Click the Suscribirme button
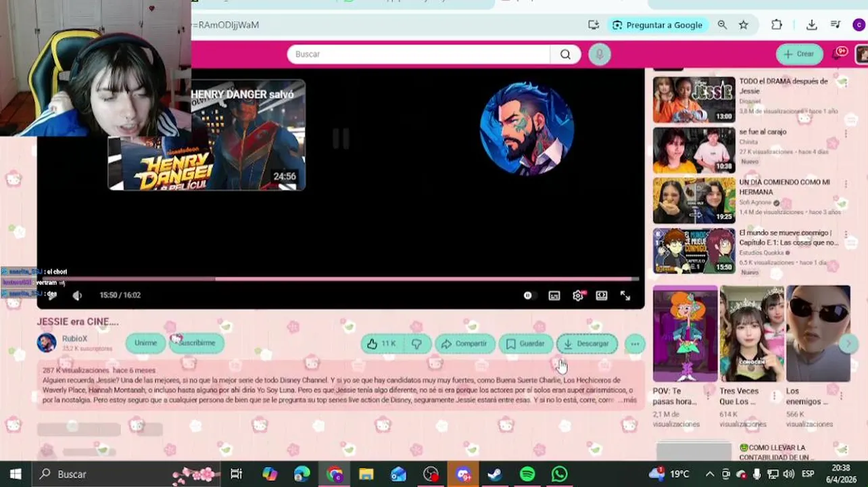This screenshot has width=868, height=487. (x=195, y=343)
